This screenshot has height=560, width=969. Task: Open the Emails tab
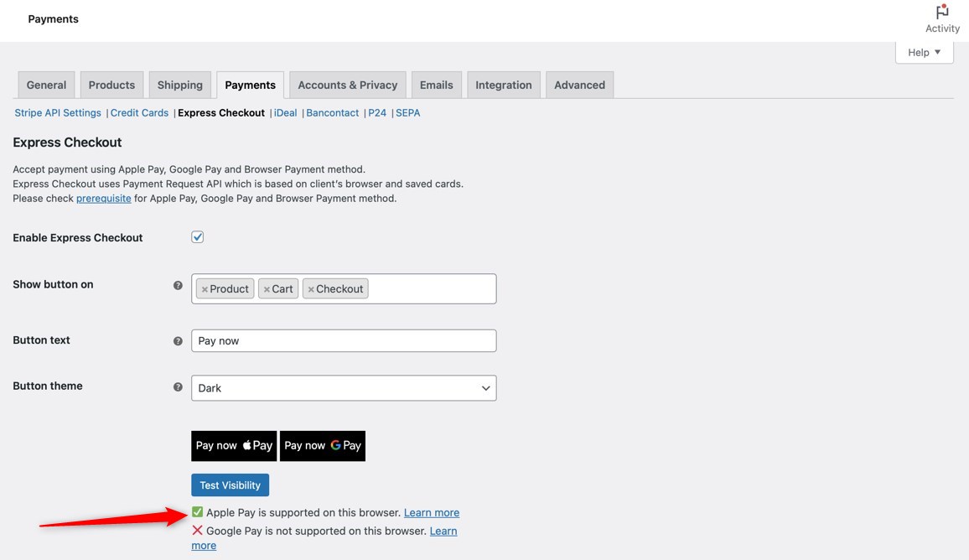pos(436,85)
